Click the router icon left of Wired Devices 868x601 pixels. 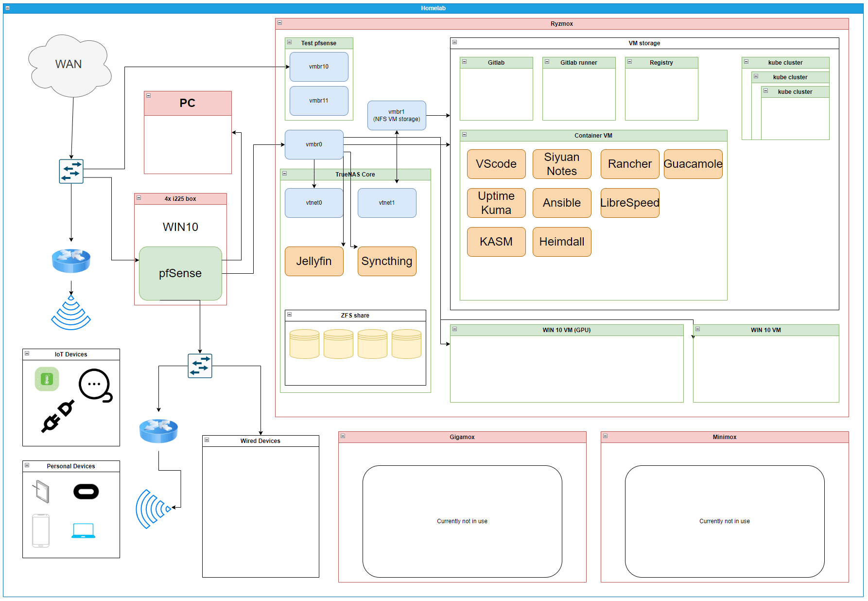[158, 430]
